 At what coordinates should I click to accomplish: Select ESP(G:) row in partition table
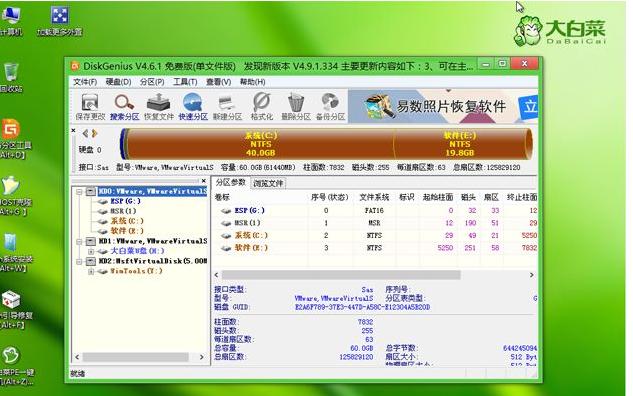pos(375,210)
